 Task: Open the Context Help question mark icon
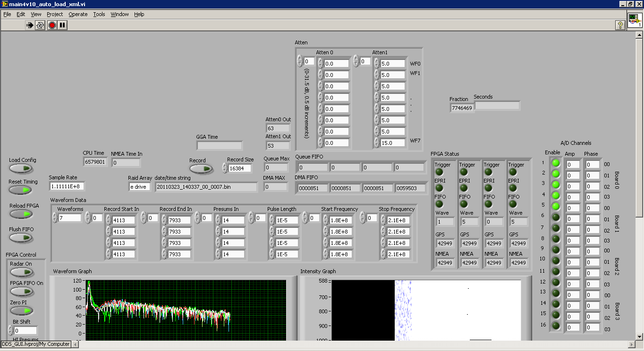point(621,25)
